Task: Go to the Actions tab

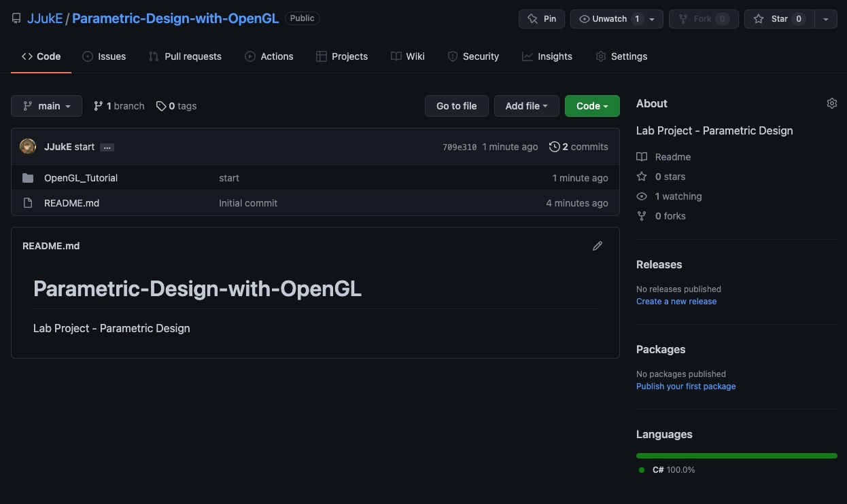Action: (269, 56)
